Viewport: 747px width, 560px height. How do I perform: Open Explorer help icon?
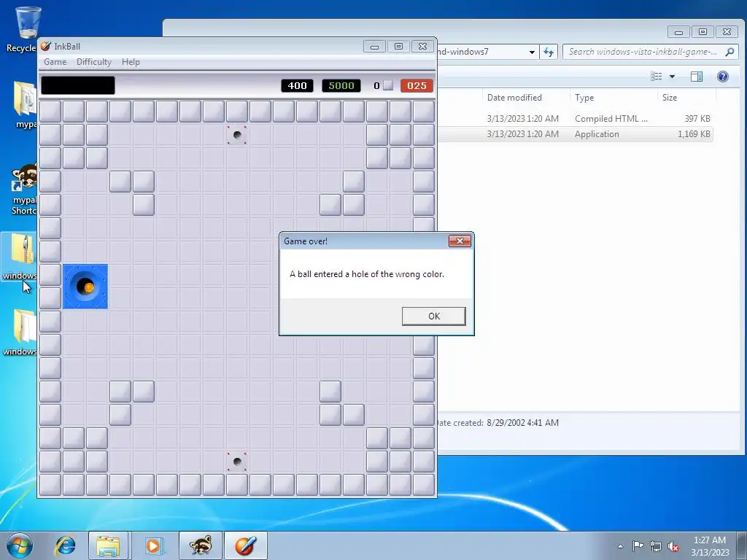click(x=723, y=77)
